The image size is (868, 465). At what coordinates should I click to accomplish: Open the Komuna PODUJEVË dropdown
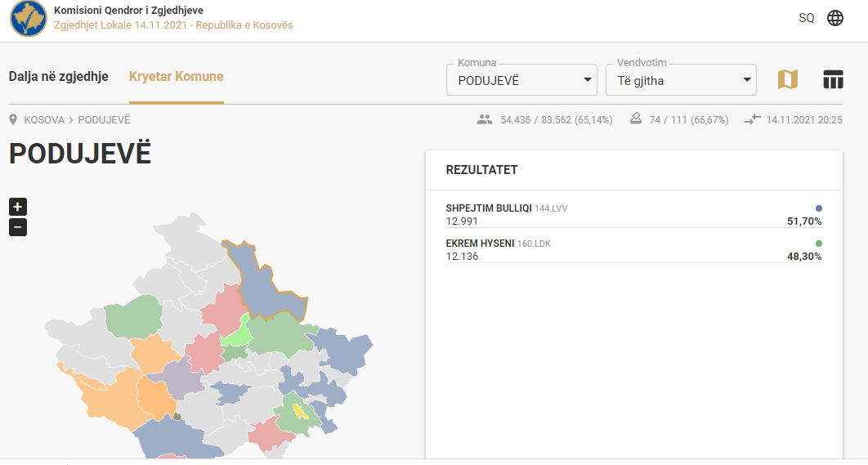521,80
